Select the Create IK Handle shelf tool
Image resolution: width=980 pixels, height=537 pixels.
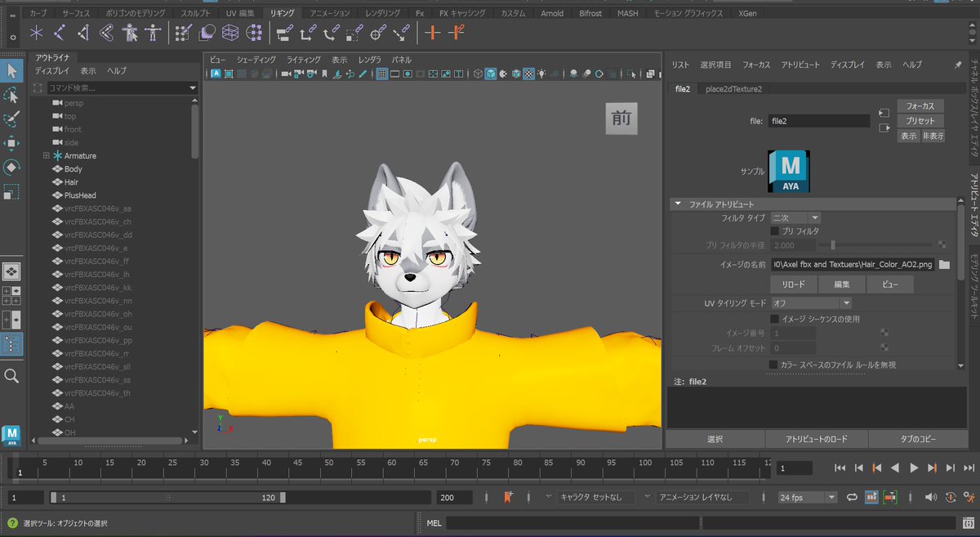click(x=82, y=34)
